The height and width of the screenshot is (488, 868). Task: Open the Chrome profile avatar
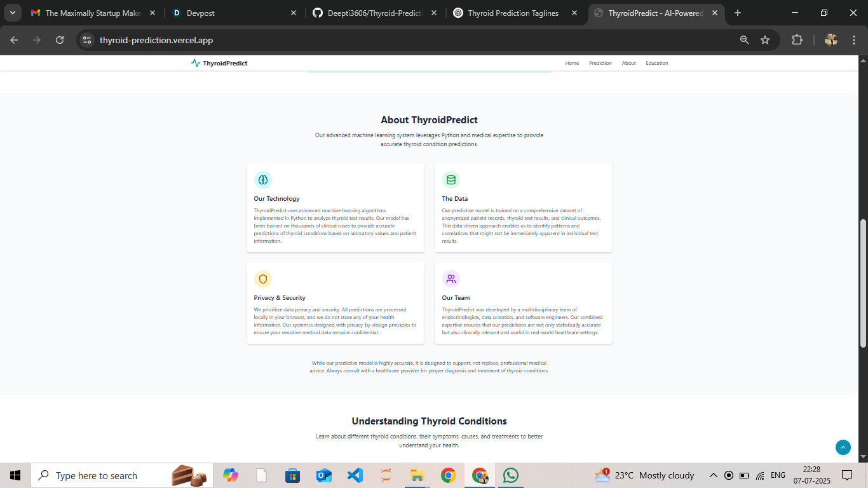[x=831, y=40]
